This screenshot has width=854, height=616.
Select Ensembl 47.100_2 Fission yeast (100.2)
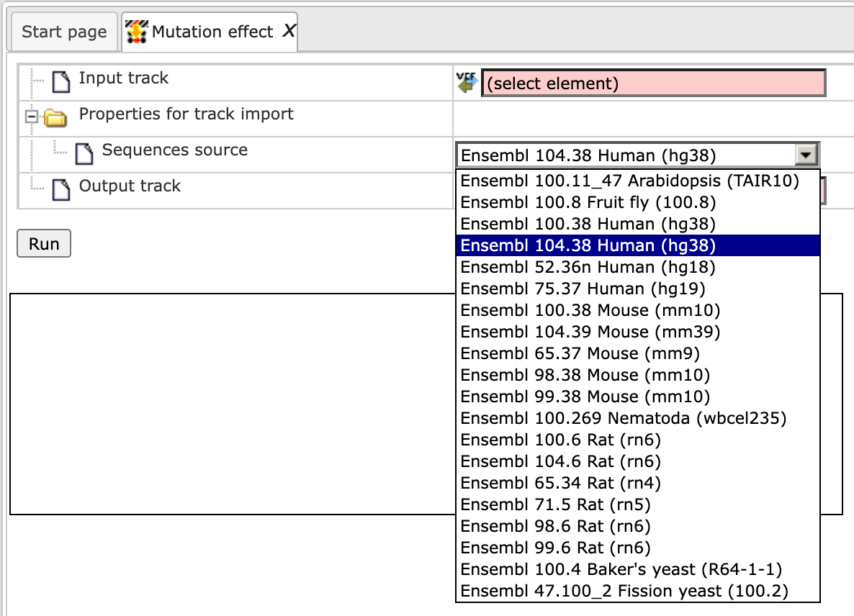point(637,591)
